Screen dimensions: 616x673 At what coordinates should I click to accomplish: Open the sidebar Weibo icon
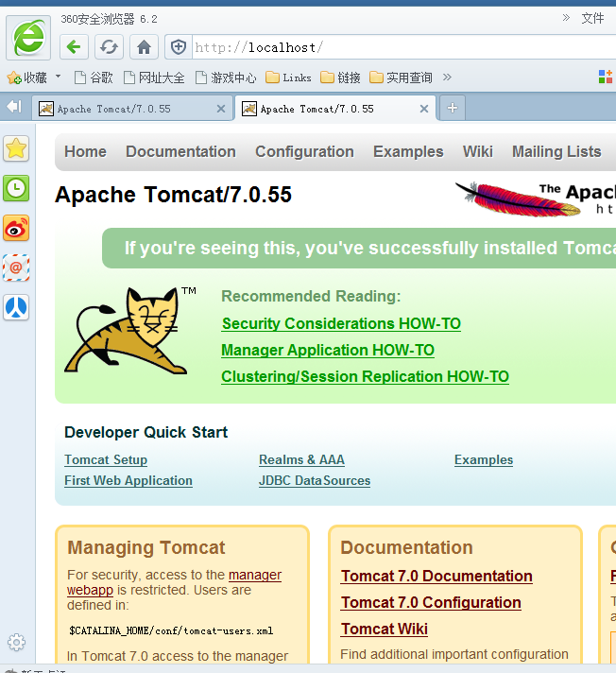coord(16,228)
